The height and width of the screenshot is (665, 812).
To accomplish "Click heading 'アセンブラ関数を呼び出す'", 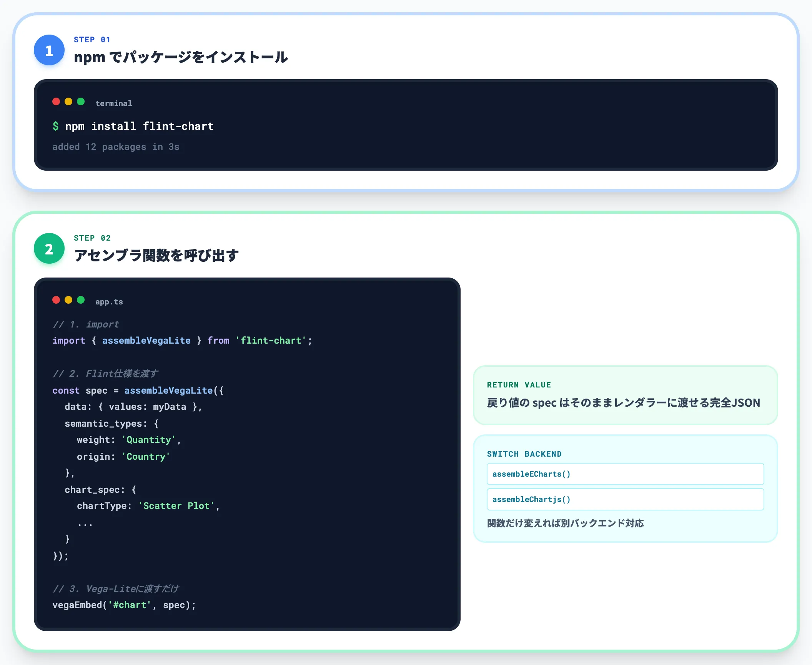I will click(x=156, y=255).
